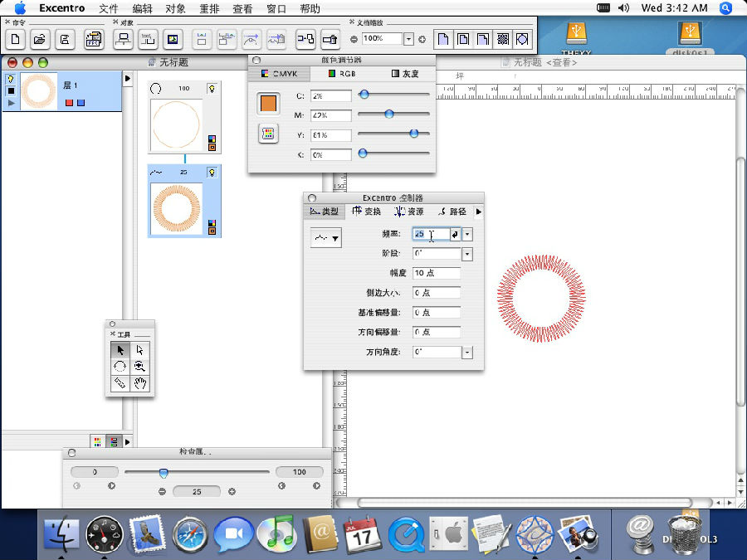The height and width of the screenshot is (560, 747).
Task: Switch to the 变换 tab
Action: pos(366,212)
